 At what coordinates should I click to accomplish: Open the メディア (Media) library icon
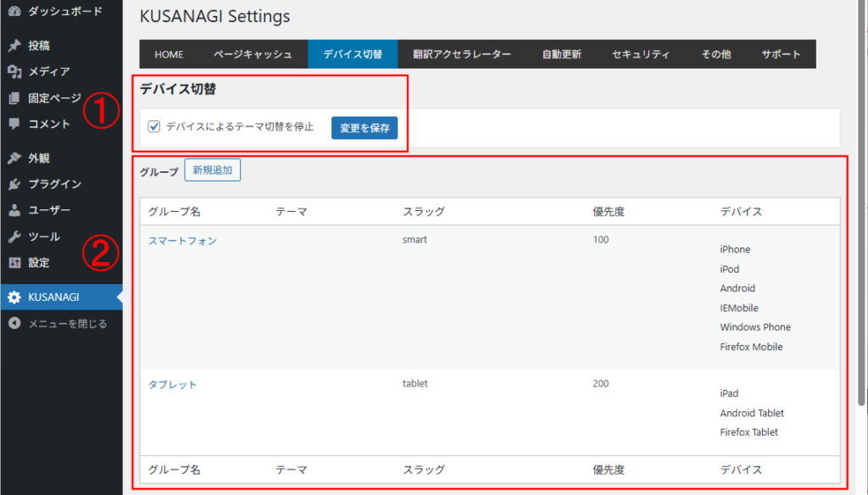point(15,68)
